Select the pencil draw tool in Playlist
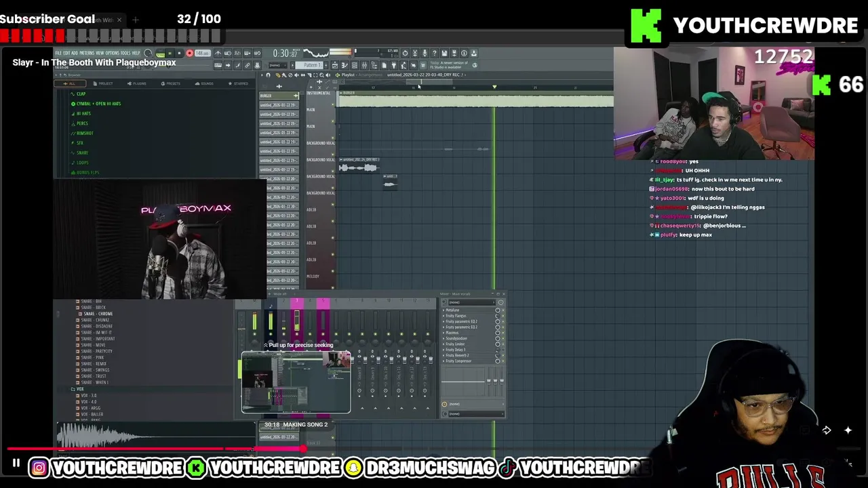 [x=278, y=75]
